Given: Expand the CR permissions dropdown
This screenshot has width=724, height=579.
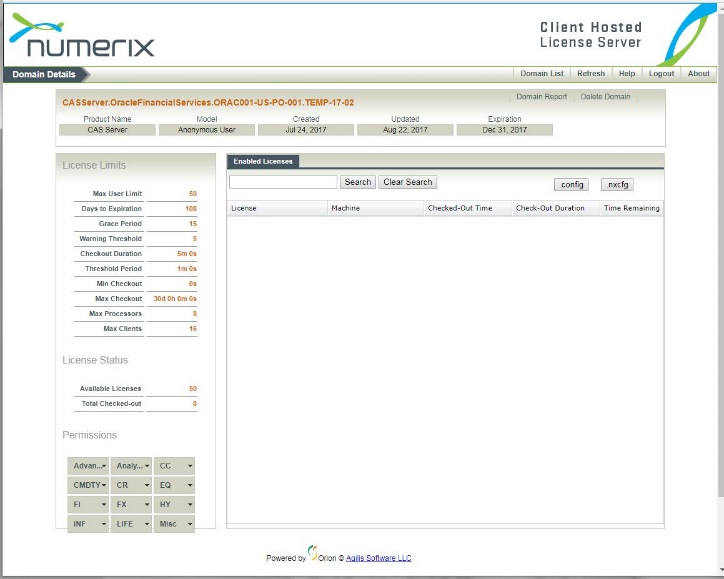Looking at the screenshot, I should tap(131, 485).
